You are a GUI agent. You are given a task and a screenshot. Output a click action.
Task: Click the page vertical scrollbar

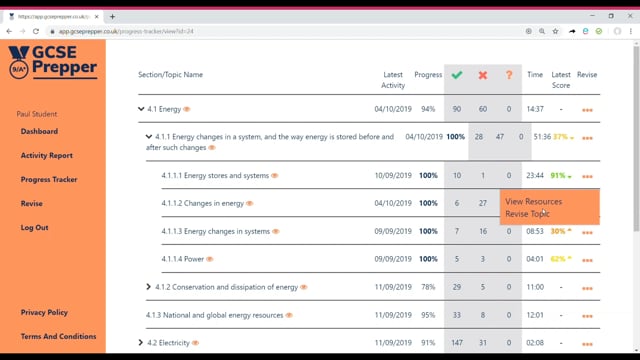636,139
